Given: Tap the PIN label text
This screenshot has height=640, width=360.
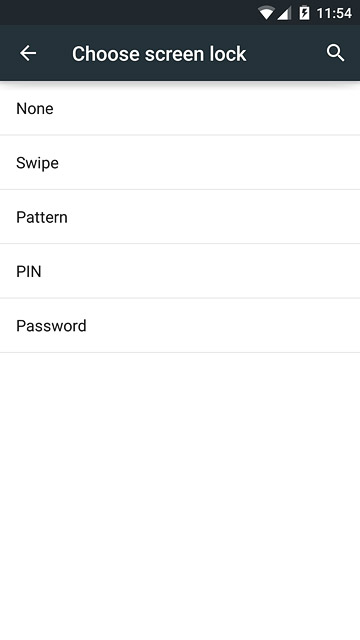Looking at the screenshot, I should click(29, 271).
